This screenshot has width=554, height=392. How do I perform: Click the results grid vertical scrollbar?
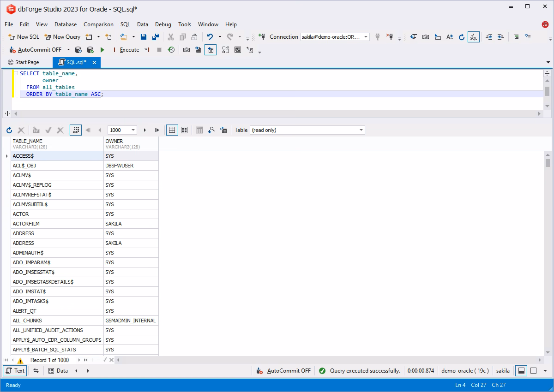click(548, 254)
